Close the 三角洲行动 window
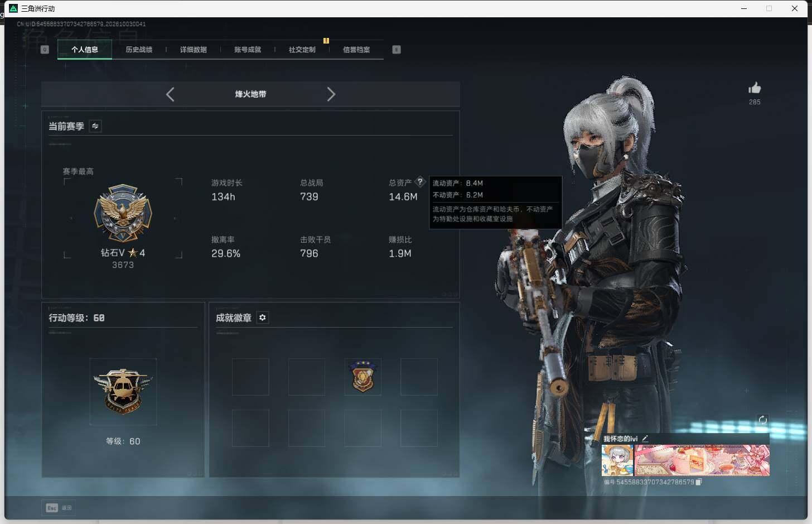 [795, 8]
